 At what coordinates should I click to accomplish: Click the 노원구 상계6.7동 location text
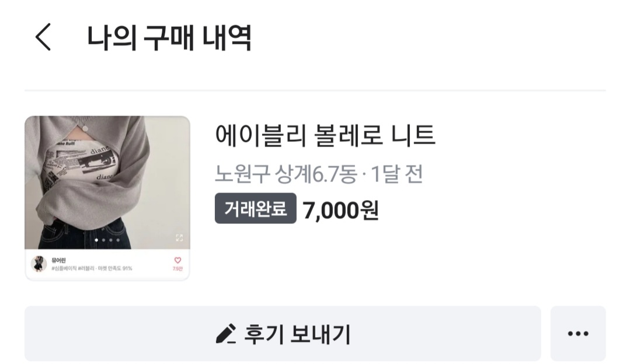coord(286,174)
